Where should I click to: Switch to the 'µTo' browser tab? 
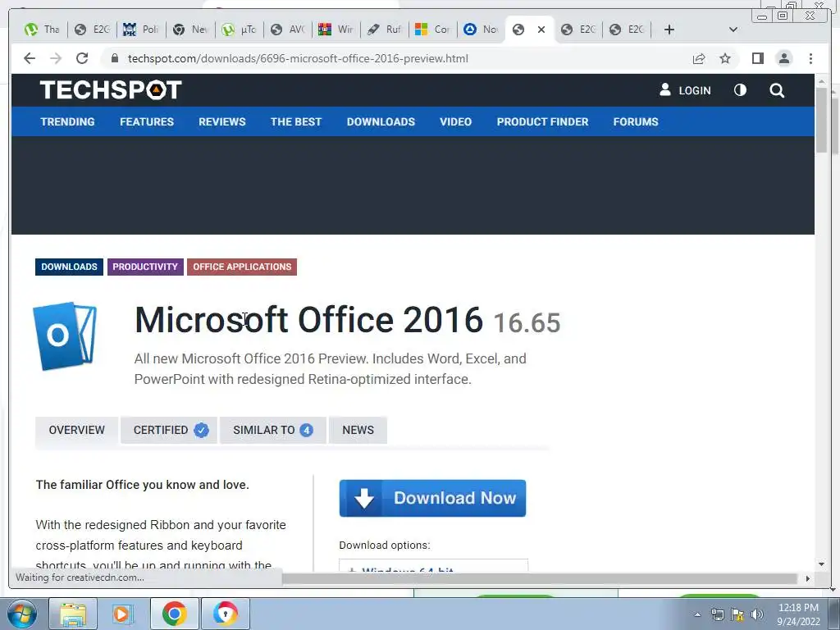239,30
